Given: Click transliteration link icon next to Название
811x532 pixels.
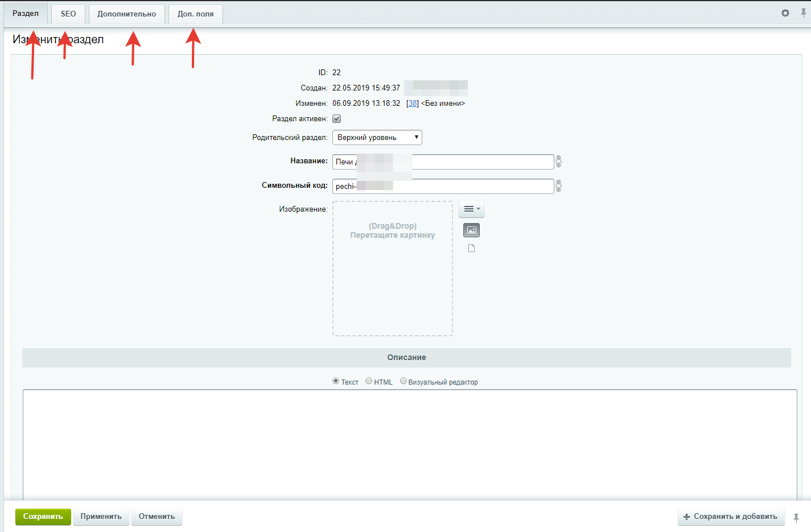Looking at the screenshot, I should tap(558, 162).
